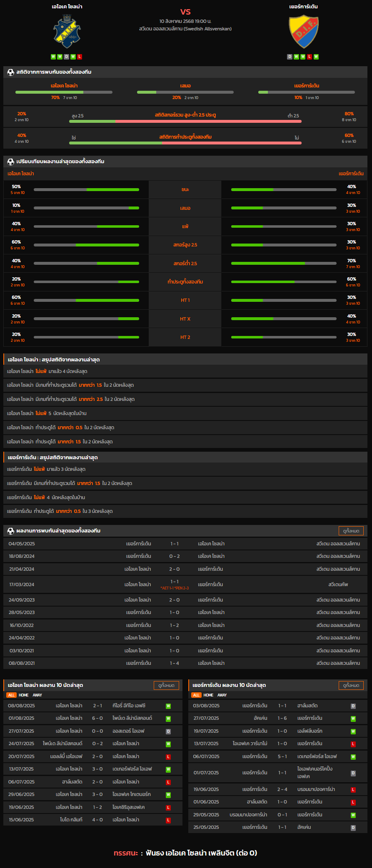This screenshot has height=868, width=372.
Task: Click the L badge on AIK 19/06/2025 row
Action: coord(168,808)
